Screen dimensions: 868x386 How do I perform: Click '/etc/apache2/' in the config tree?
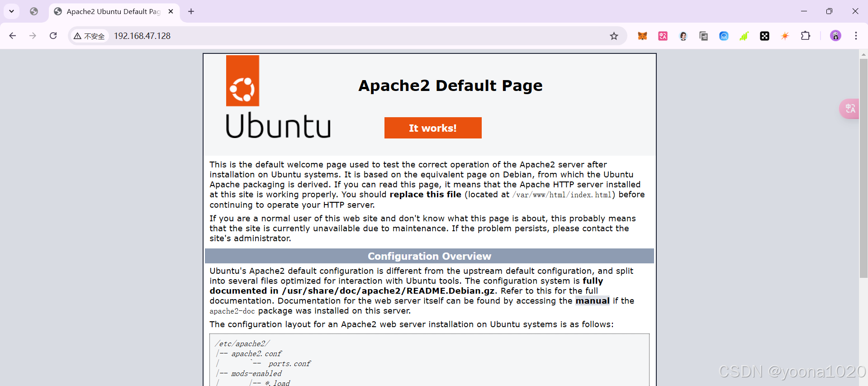(x=242, y=344)
